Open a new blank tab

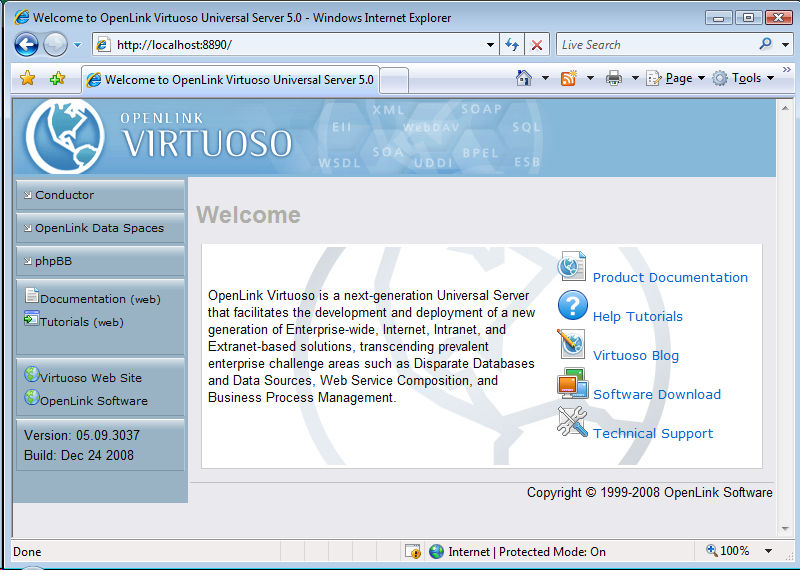(394, 81)
